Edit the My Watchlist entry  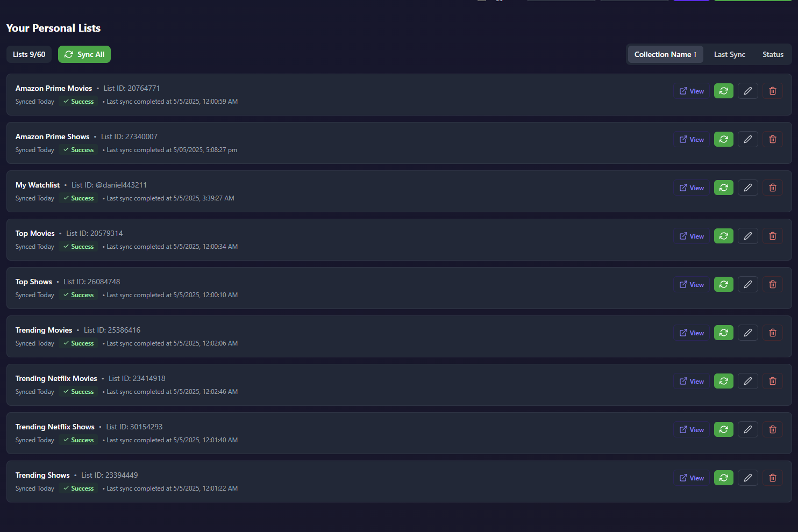tap(747, 188)
